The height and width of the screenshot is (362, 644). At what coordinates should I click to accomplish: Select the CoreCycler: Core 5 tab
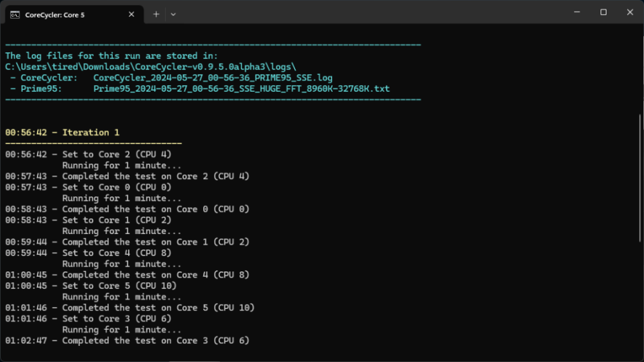[67, 14]
